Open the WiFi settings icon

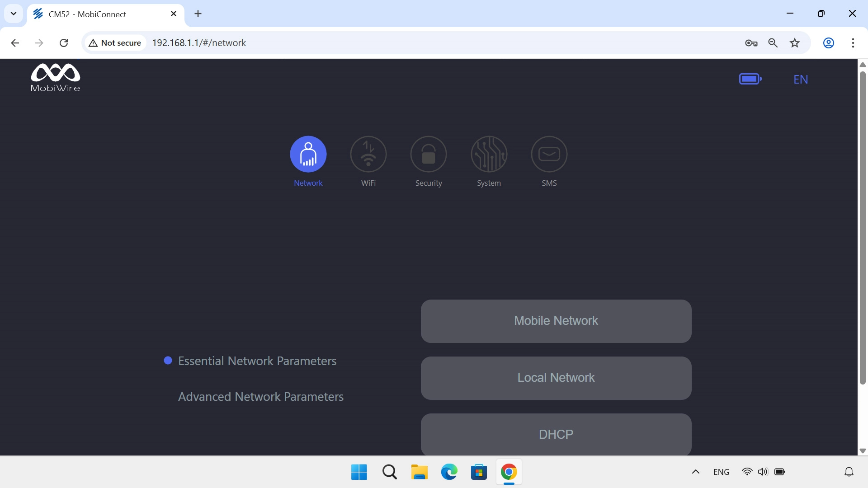coord(368,154)
